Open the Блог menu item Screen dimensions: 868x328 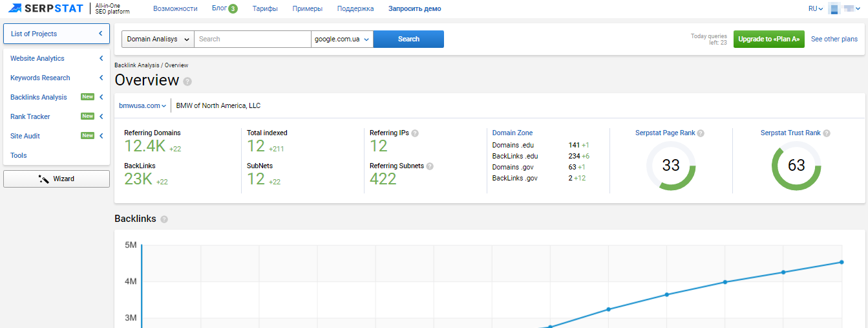point(219,8)
